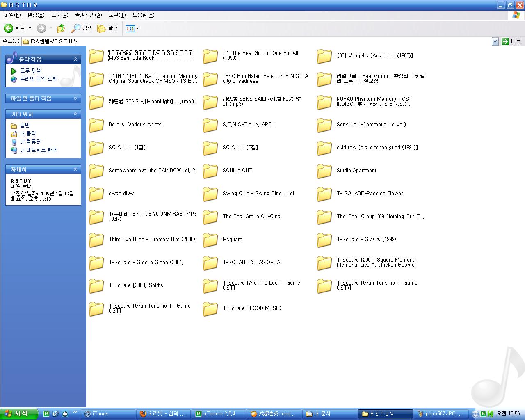
Task: Collapse the details panel
Action: click(75, 169)
